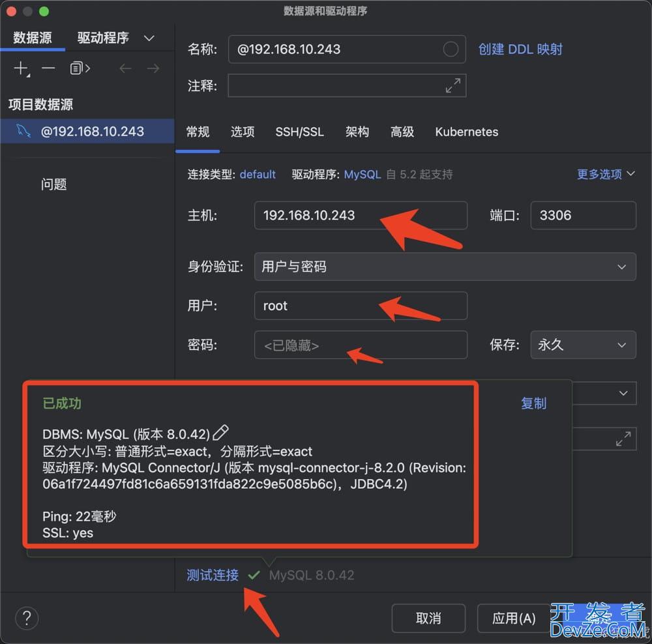
Task: Click the macOS red close window button
Action: [11, 11]
